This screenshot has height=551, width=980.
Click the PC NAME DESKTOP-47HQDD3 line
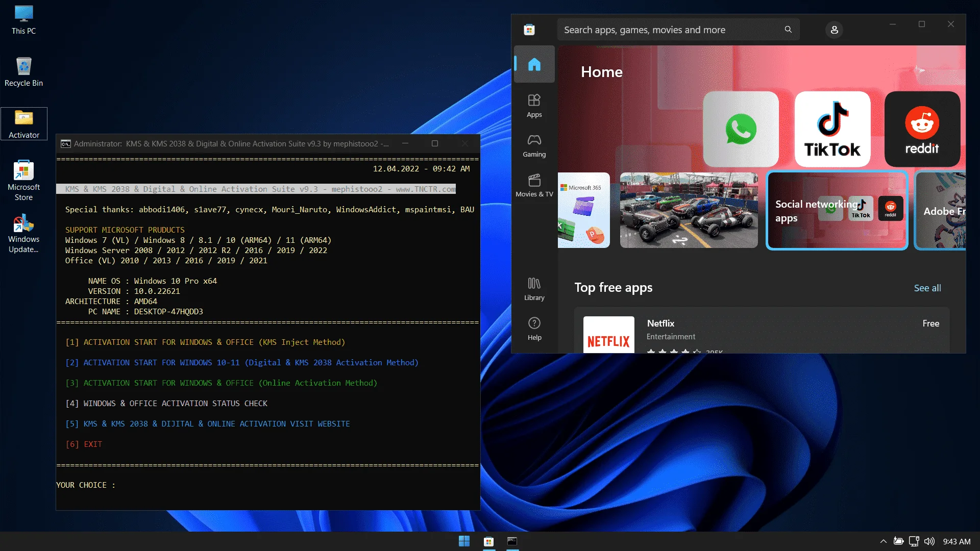coord(145,312)
